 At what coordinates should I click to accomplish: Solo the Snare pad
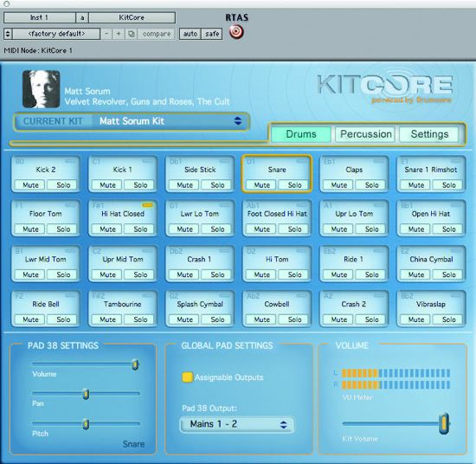tap(294, 185)
